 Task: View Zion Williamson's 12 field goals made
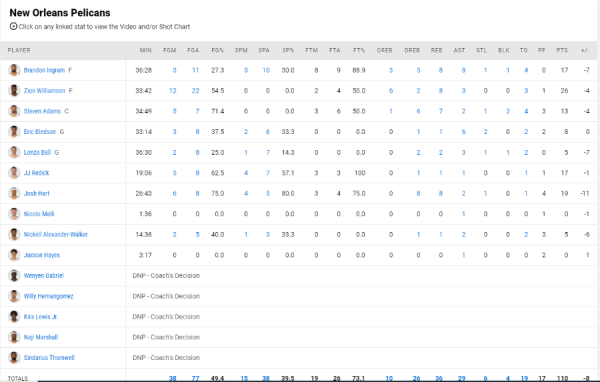click(x=173, y=91)
